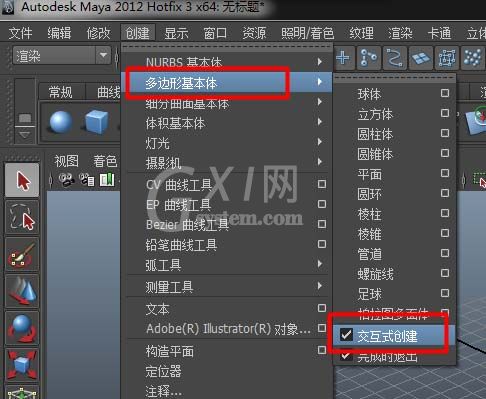This screenshot has width=486, height=399.
Task: Expand the NURBS 基本体 submenu
Action: click(x=227, y=62)
